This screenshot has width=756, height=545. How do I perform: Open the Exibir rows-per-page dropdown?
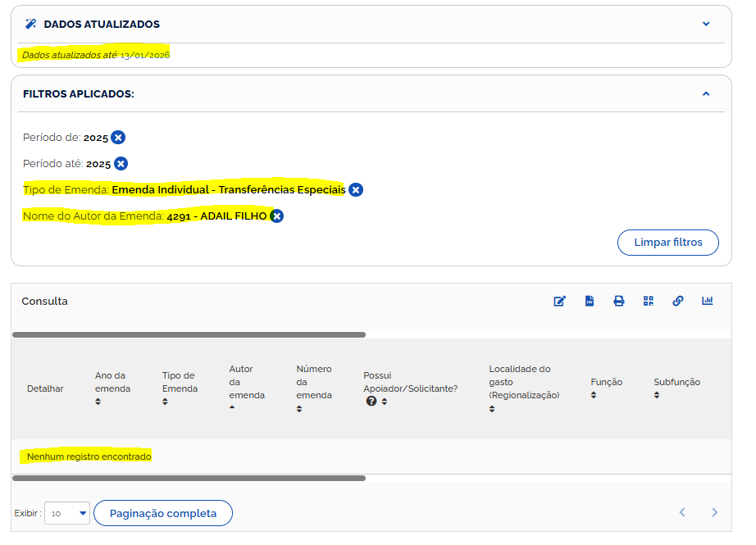tap(67, 513)
